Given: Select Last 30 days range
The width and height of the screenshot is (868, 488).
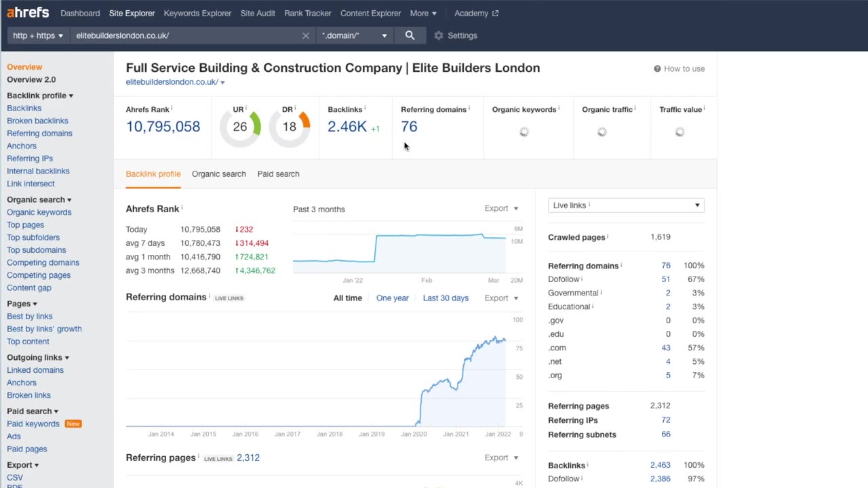Looking at the screenshot, I should pos(446,298).
